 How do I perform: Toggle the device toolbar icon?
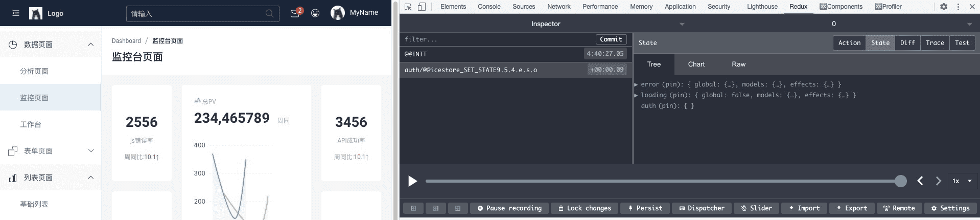coord(422,7)
